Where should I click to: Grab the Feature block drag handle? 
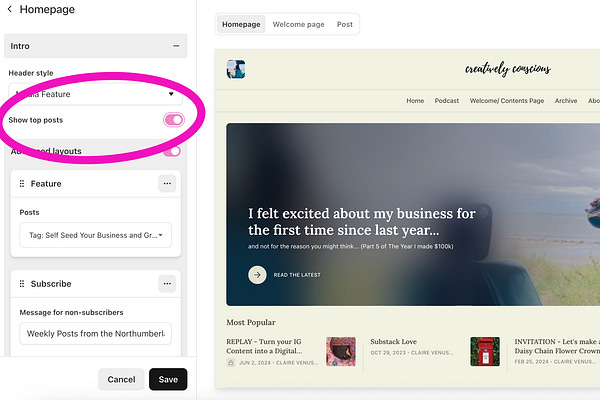click(x=22, y=184)
